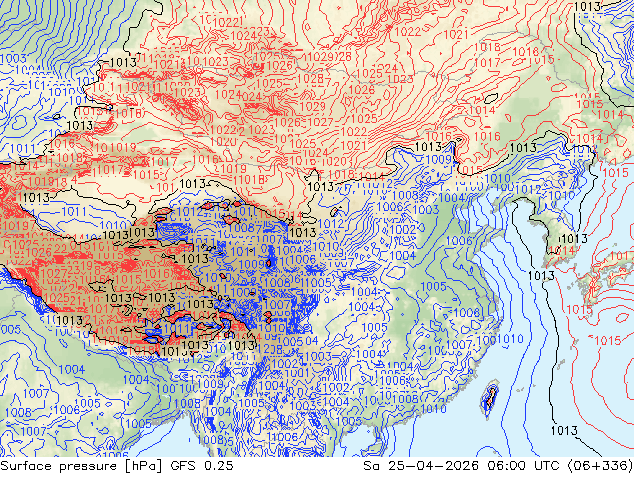Click the black 1013 label on Korean peninsula
This screenshot has height=490, width=634.
(574, 239)
